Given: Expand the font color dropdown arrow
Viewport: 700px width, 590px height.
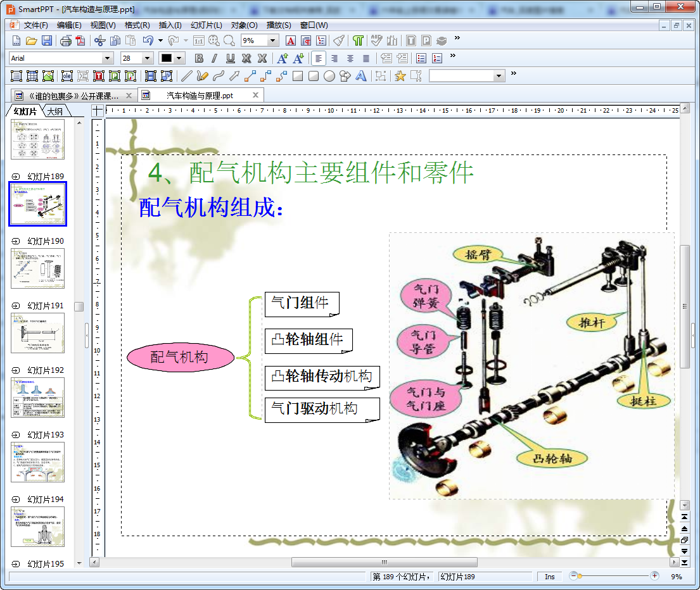Looking at the screenshot, I should coord(179,58).
